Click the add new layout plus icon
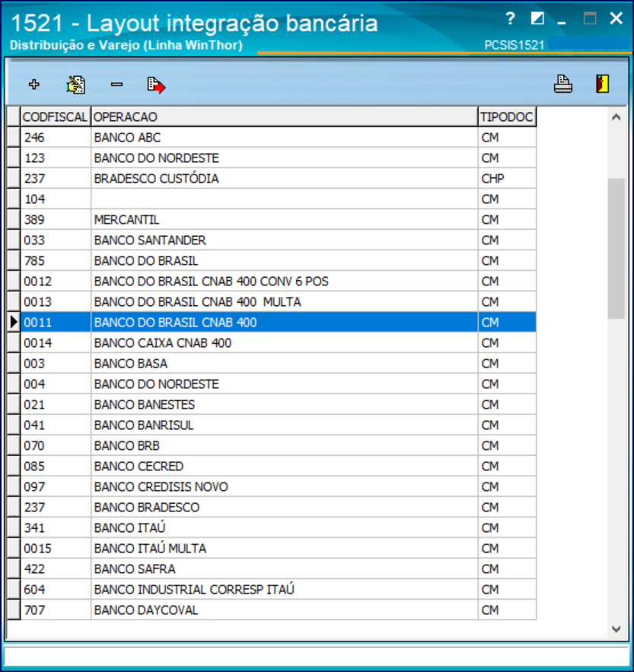Screen dimensions: 634x672 click(x=33, y=84)
